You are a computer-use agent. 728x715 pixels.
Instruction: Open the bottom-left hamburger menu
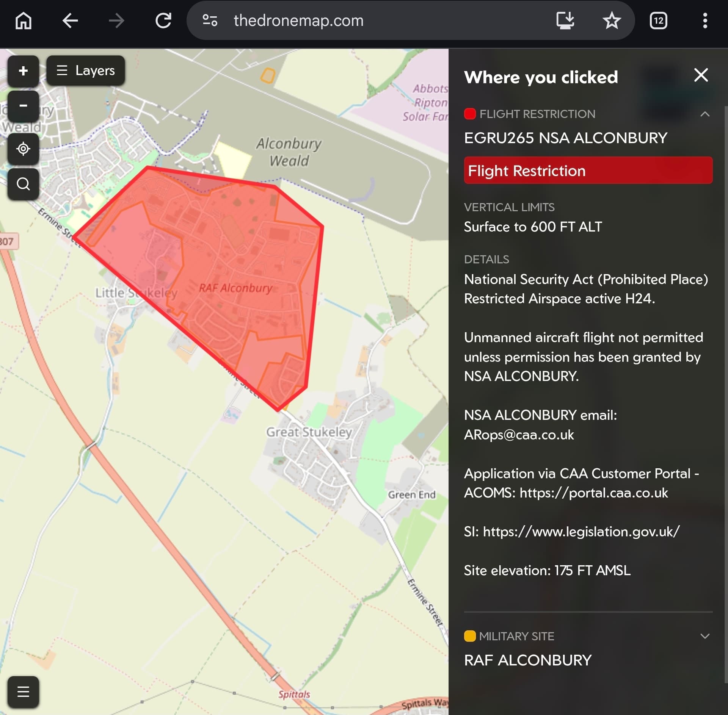point(23,692)
